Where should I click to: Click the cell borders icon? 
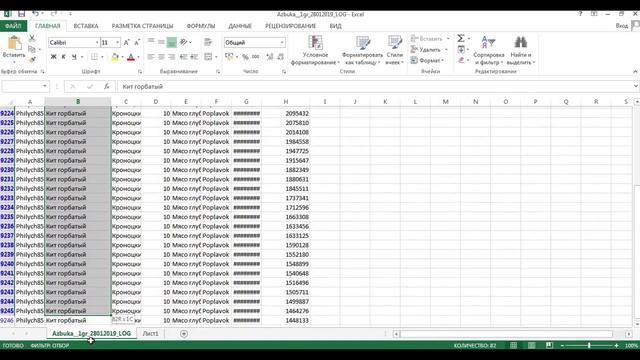[x=94, y=57]
